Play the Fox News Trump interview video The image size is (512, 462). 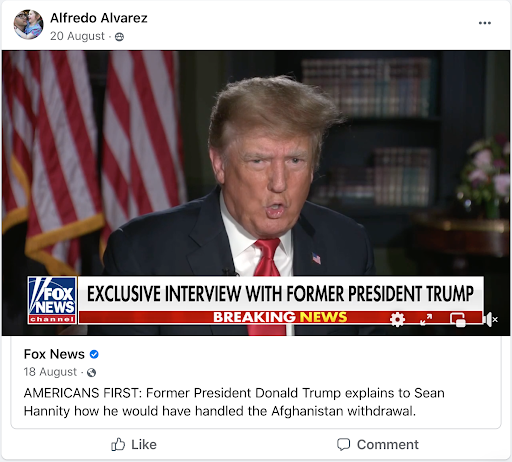tap(256, 193)
